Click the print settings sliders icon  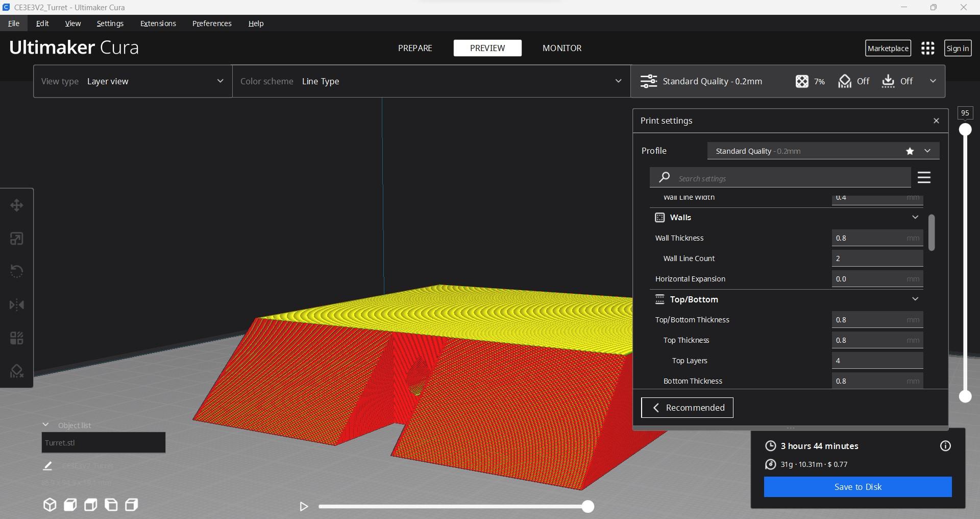(x=648, y=81)
